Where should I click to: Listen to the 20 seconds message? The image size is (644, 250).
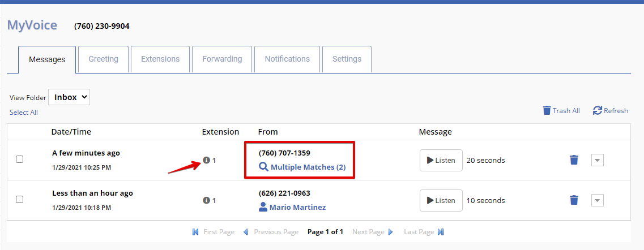pyautogui.click(x=441, y=160)
